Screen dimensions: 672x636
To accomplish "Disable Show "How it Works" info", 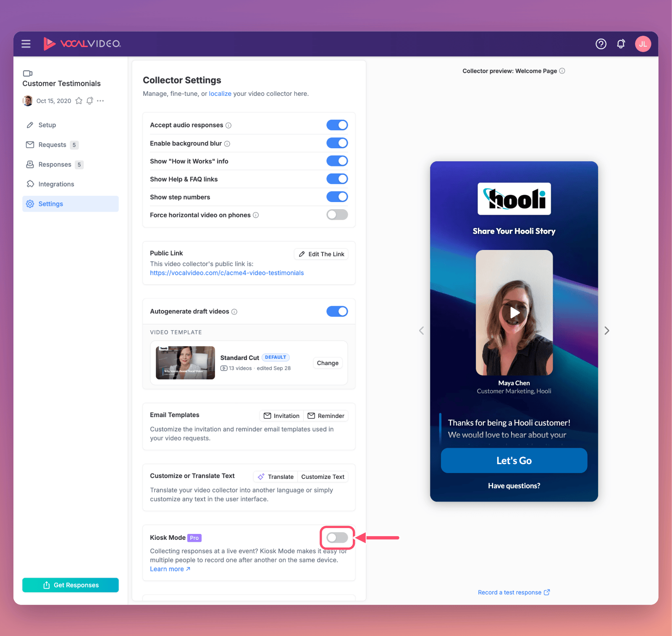I will tap(337, 161).
